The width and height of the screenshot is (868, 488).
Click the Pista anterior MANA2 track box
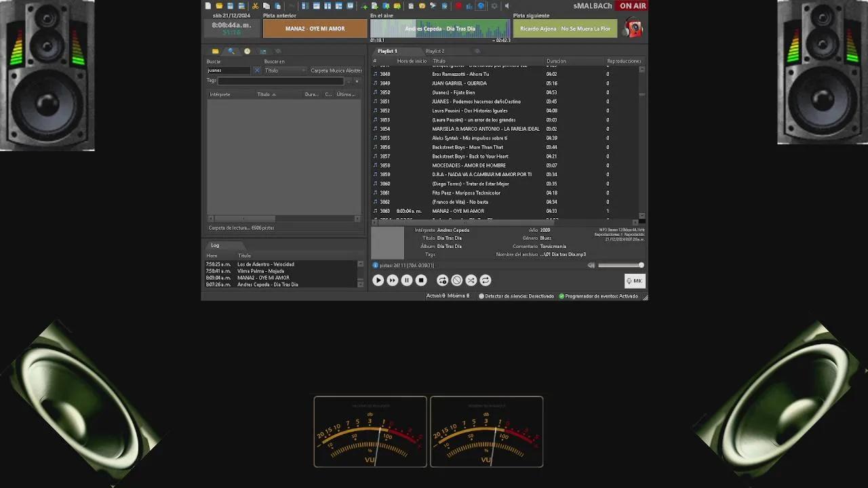click(315, 28)
